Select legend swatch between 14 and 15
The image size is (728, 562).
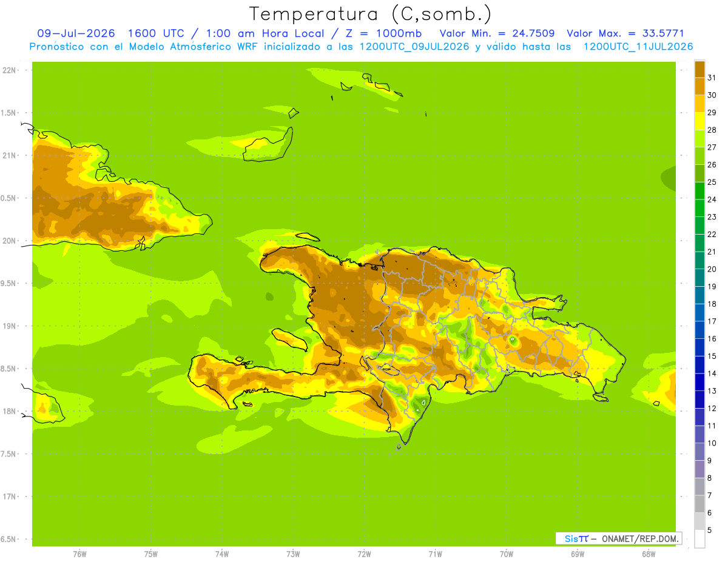699,364
